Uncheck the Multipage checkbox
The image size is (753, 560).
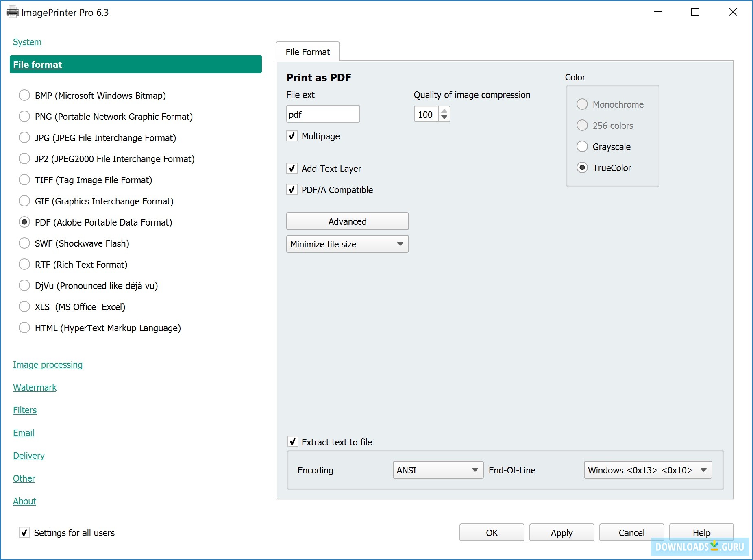tap(292, 136)
